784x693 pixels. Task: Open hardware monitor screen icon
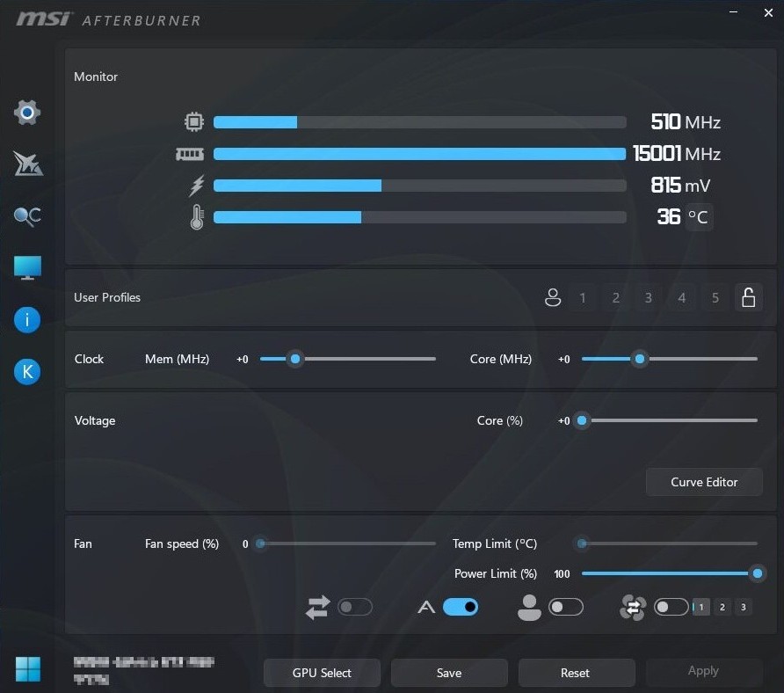click(27, 267)
